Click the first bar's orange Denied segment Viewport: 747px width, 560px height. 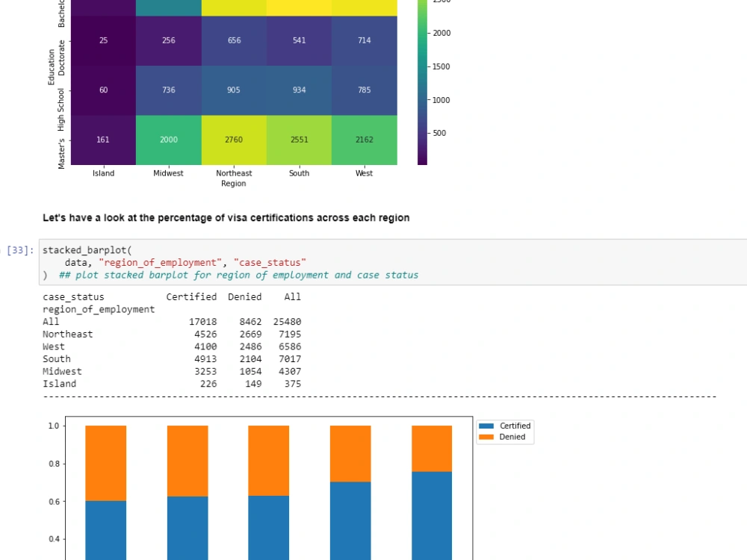click(x=106, y=463)
